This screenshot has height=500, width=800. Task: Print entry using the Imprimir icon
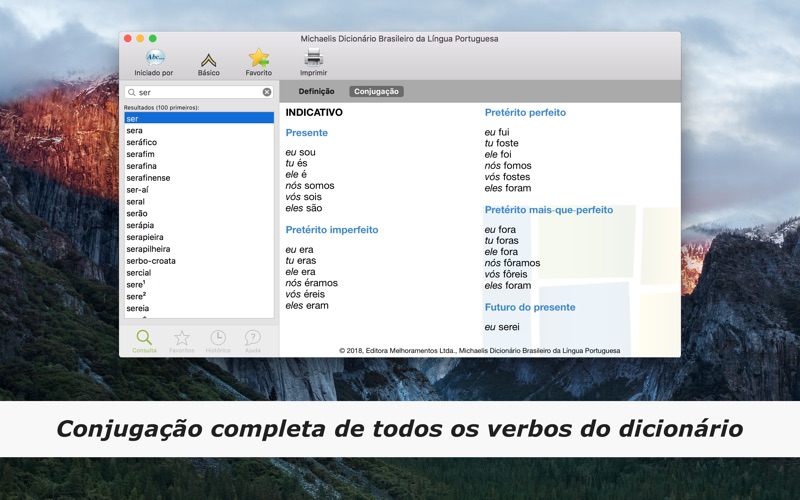pos(313,58)
